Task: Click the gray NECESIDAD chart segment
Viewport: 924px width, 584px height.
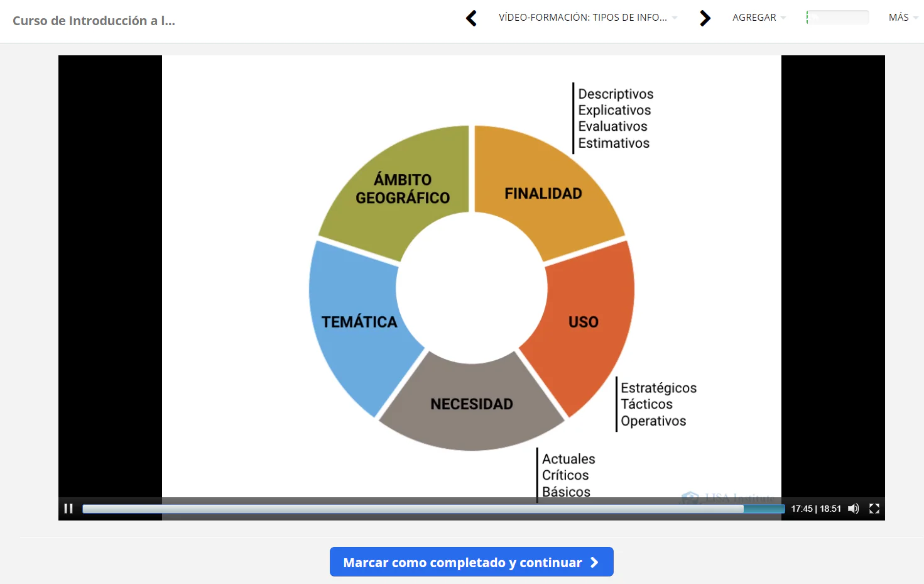Action: click(472, 404)
